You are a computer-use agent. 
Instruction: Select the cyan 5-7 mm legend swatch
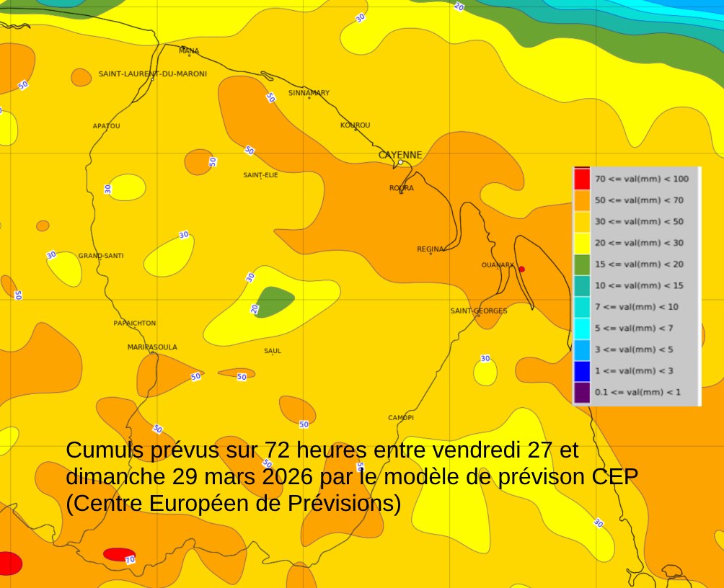[x=582, y=329]
